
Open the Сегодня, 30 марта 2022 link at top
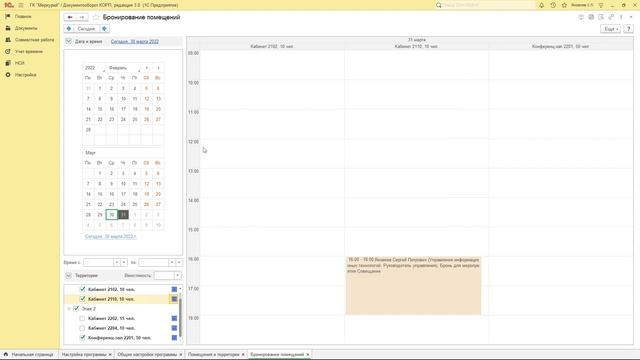coord(135,42)
